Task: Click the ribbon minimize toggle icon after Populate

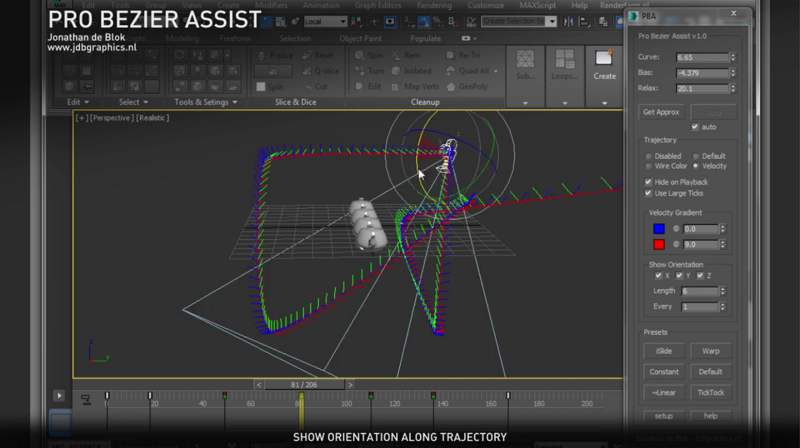Action: click(x=468, y=38)
